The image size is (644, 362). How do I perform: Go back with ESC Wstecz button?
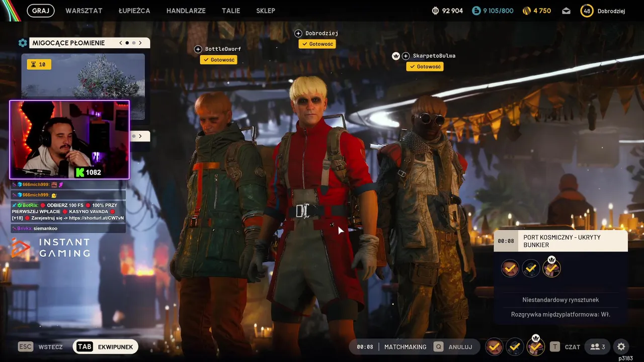click(40, 347)
